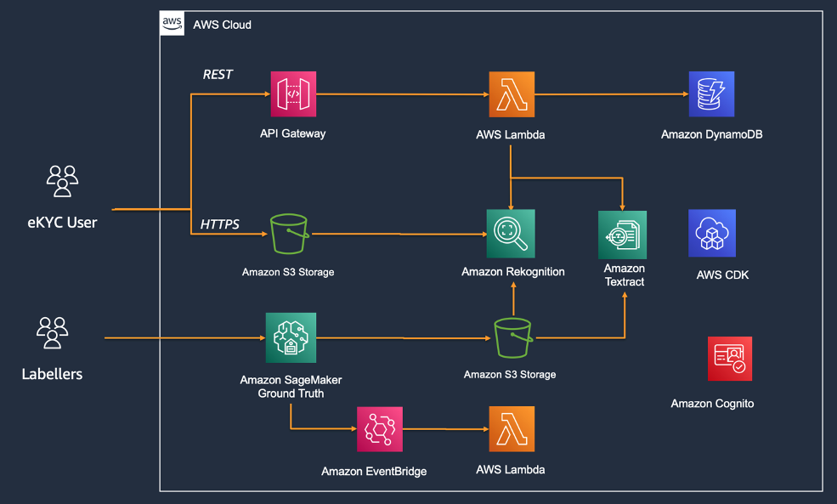Select the S3 bucket icon beside HTTPS
Image resolution: width=837 pixels, height=504 pixels.
289,234
